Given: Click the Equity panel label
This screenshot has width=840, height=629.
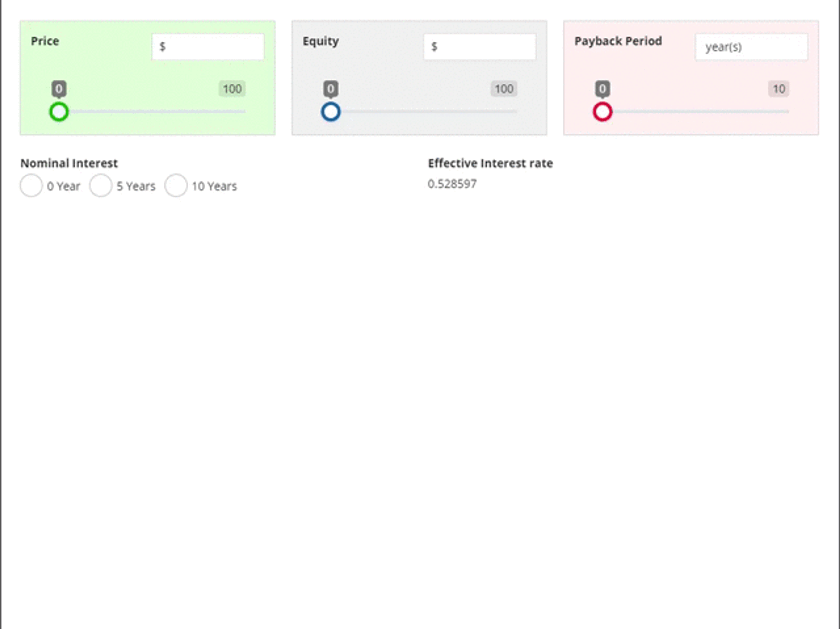Looking at the screenshot, I should [x=320, y=41].
